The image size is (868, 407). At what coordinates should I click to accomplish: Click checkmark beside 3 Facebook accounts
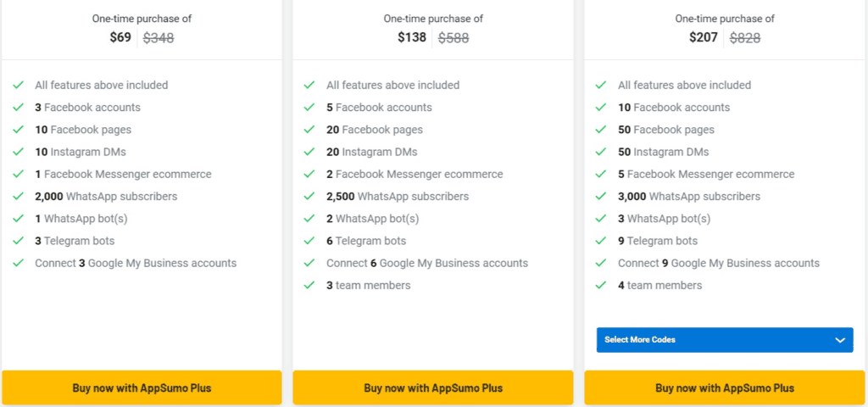(x=18, y=108)
